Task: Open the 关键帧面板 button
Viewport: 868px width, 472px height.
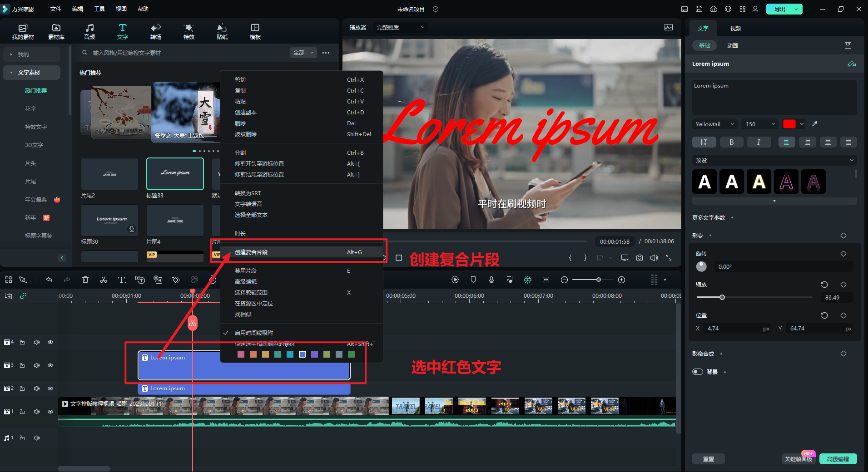Action: (798, 459)
